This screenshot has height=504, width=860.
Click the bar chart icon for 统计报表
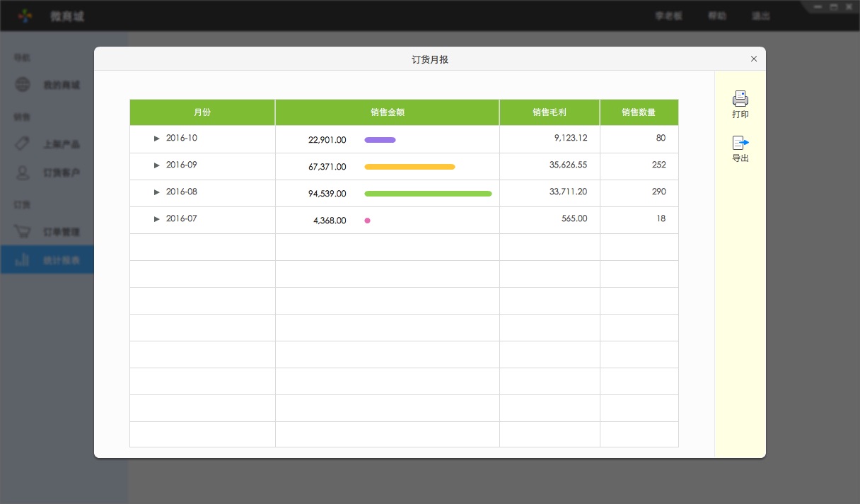23,260
